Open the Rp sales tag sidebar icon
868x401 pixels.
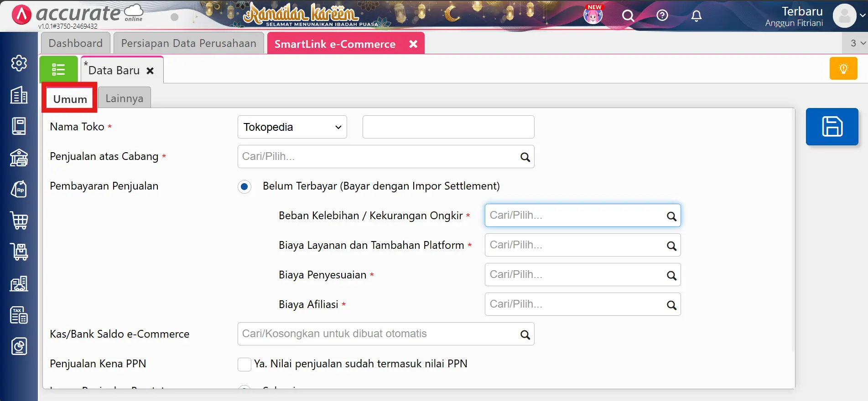[x=19, y=189]
